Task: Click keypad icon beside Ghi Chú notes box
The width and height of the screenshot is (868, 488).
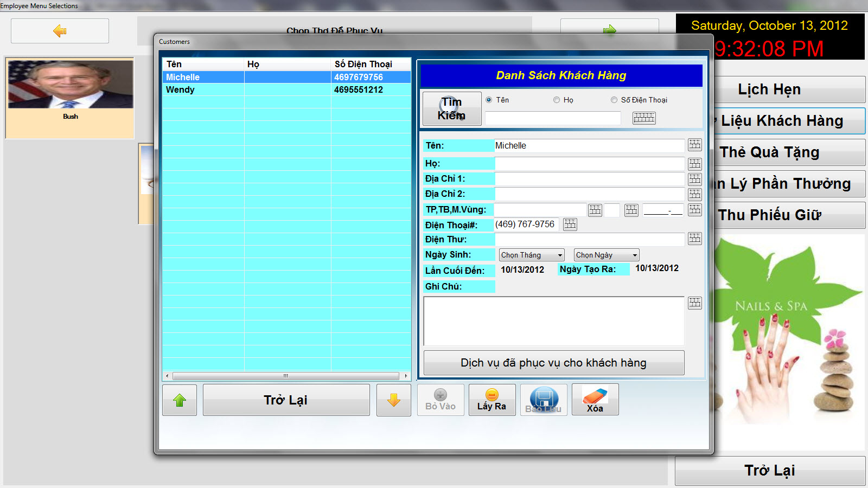Action: [694, 303]
